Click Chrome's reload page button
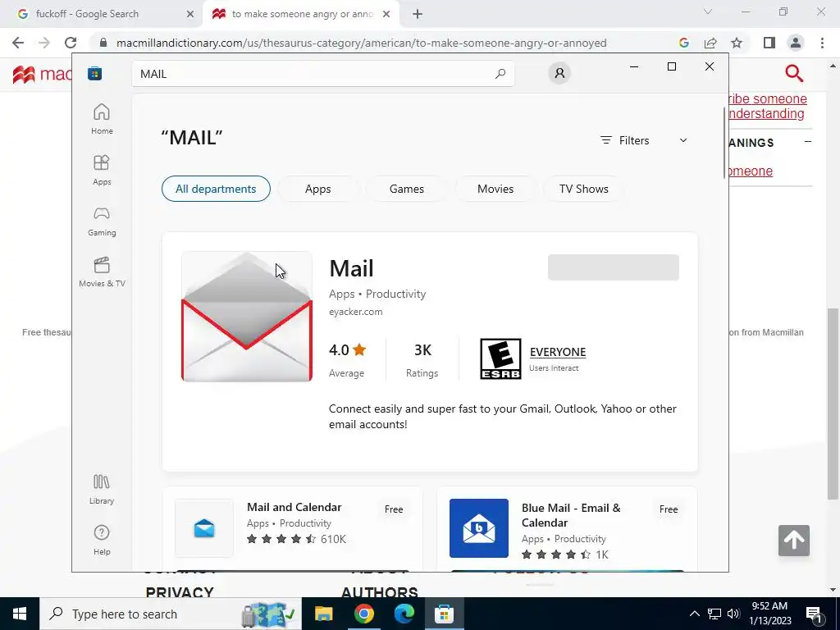Viewport: 840px width, 630px height. (x=71, y=43)
